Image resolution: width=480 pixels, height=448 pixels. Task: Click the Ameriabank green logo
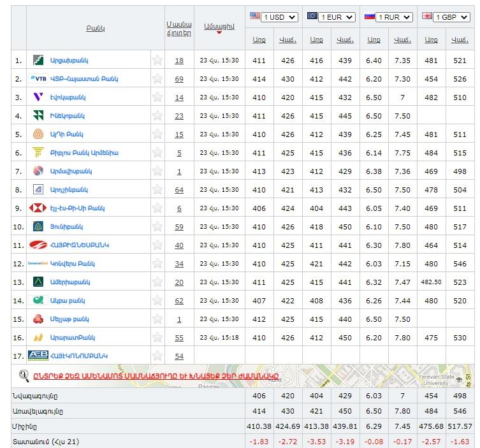click(38, 282)
